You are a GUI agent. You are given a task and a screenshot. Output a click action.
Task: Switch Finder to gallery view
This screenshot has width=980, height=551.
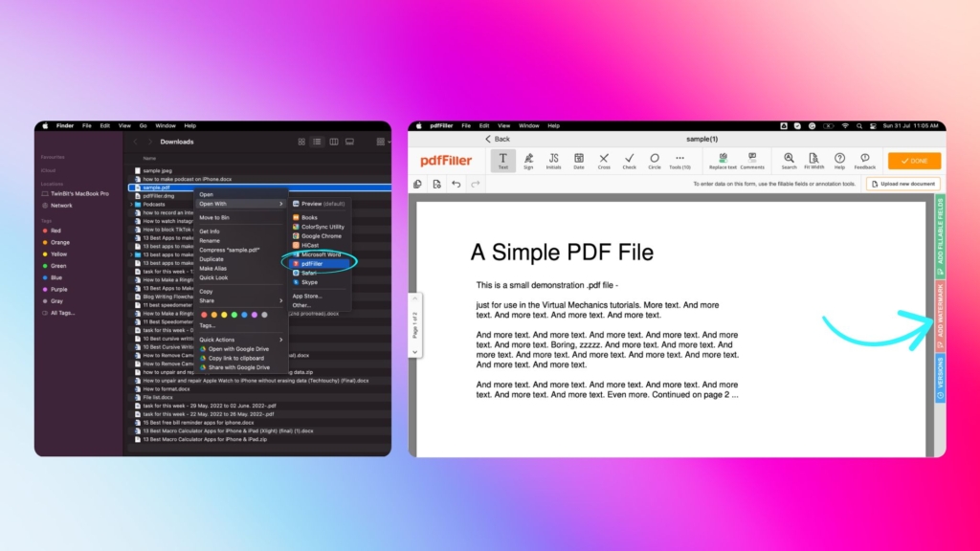pyautogui.click(x=350, y=142)
